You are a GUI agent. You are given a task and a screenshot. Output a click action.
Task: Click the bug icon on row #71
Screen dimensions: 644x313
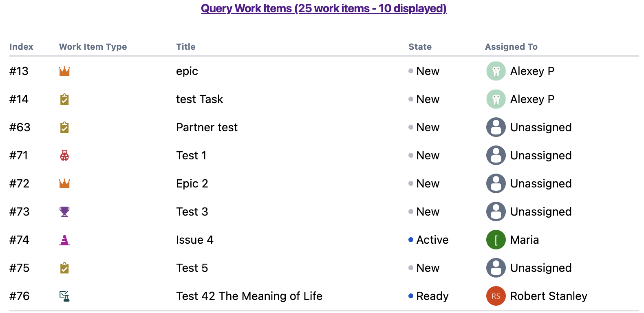(64, 156)
